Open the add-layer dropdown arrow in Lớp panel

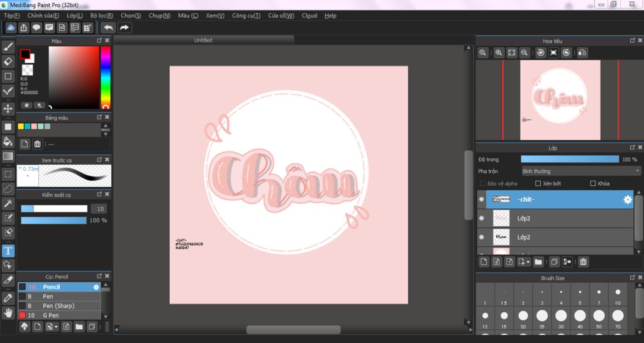click(x=528, y=262)
